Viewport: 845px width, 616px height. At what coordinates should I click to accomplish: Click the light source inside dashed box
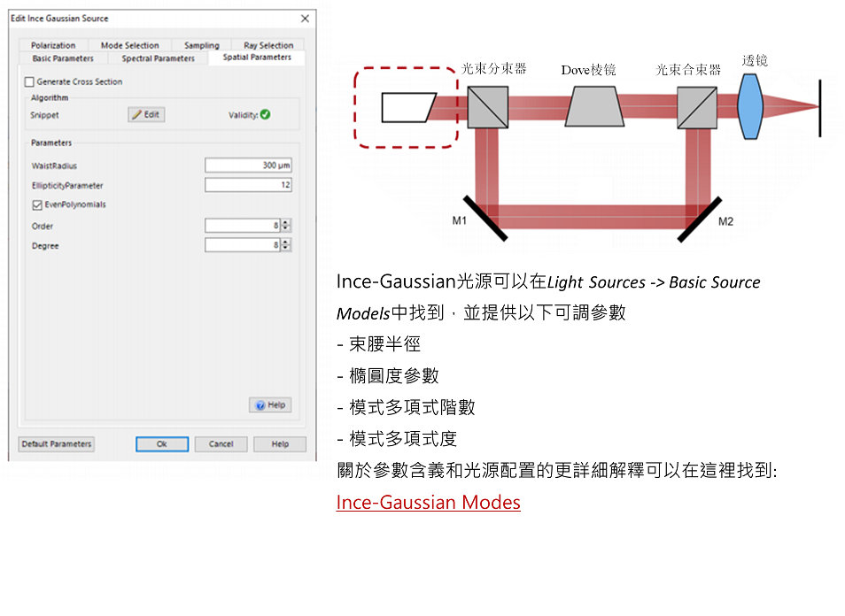(x=407, y=107)
